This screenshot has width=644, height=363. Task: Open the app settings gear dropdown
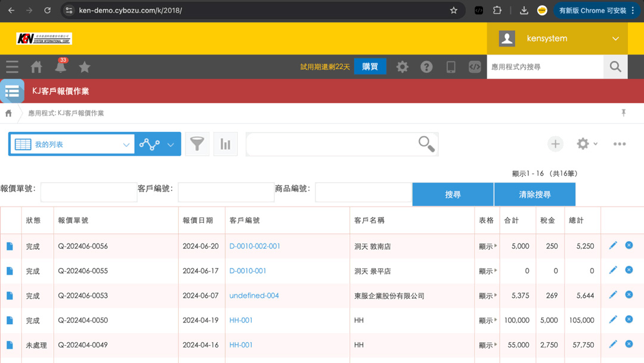587,144
